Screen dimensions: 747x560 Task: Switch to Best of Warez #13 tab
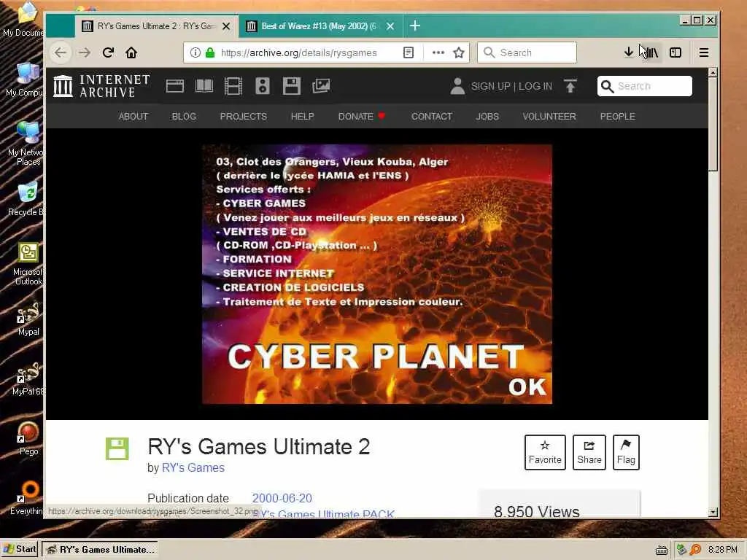(x=320, y=26)
